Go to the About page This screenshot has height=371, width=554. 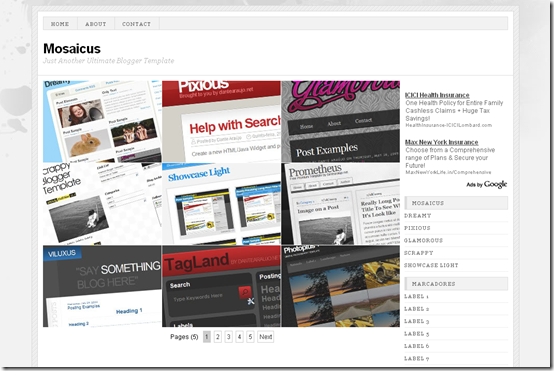click(x=96, y=24)
